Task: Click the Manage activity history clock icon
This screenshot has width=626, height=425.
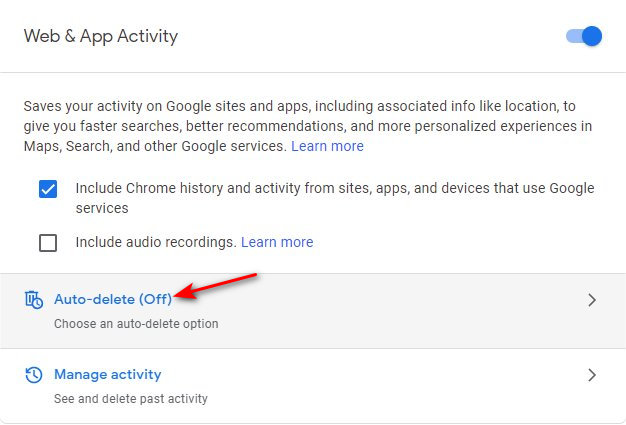Action: [x=34, y=375]
